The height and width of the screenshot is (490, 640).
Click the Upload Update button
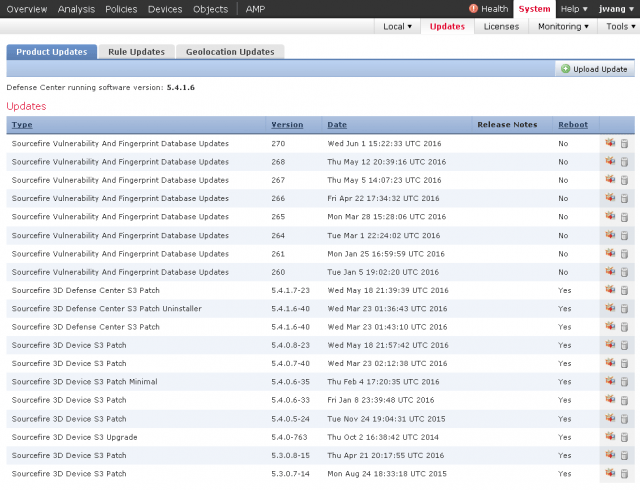coord(595,69)
